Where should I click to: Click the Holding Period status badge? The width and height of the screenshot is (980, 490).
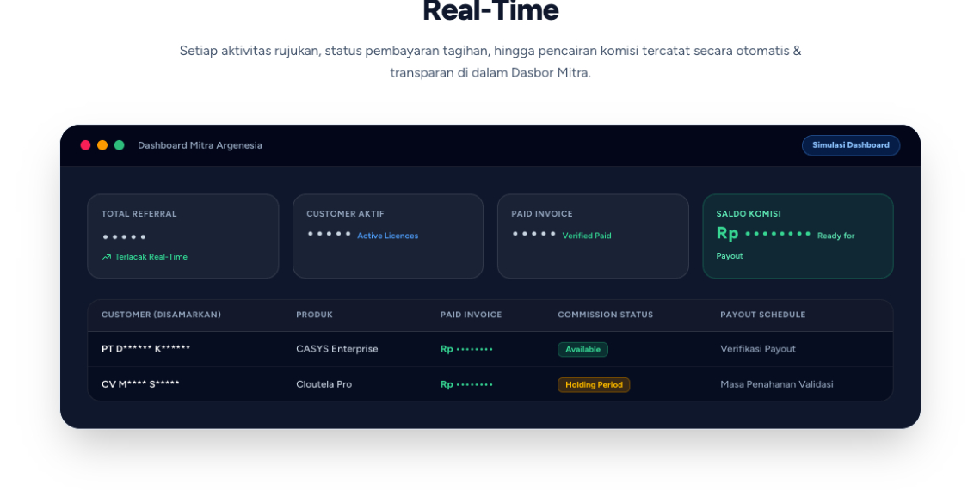(594, 385)
